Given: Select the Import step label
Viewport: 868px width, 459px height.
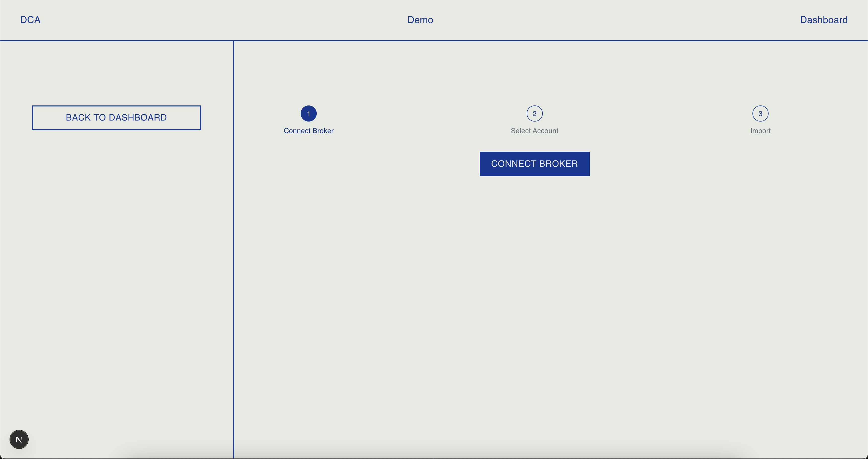Looking at the screenshot, I should point(760,131).
